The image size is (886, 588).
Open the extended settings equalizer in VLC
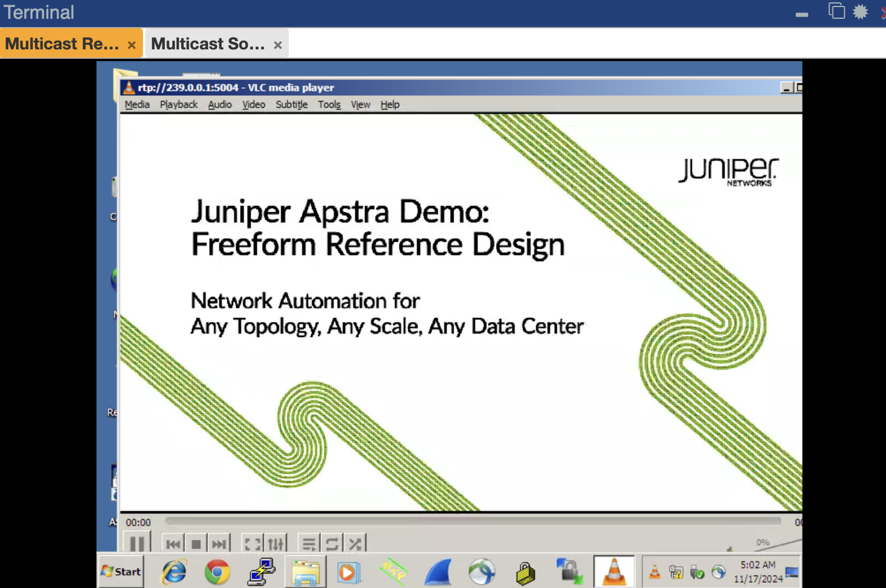pyautogui.click(x=275, y=543)
